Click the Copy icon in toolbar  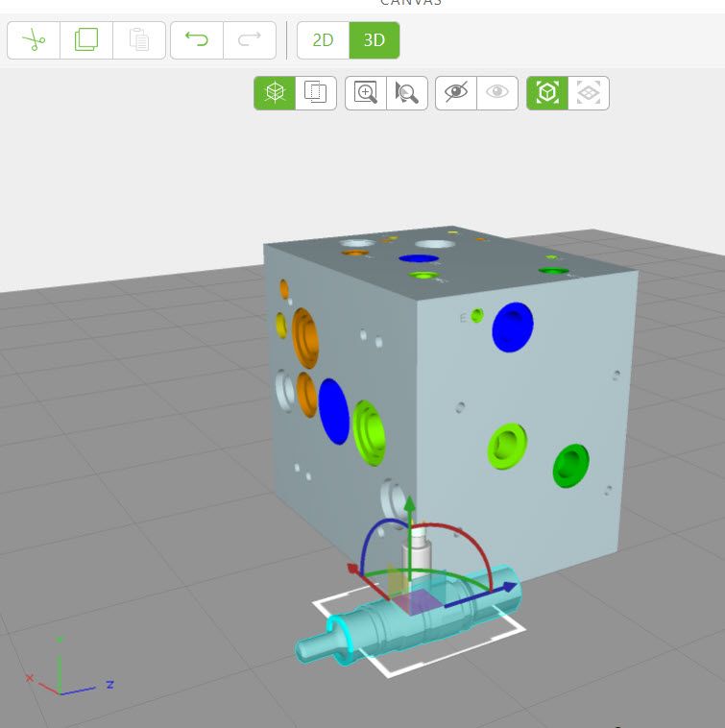(x=86, y=40)
